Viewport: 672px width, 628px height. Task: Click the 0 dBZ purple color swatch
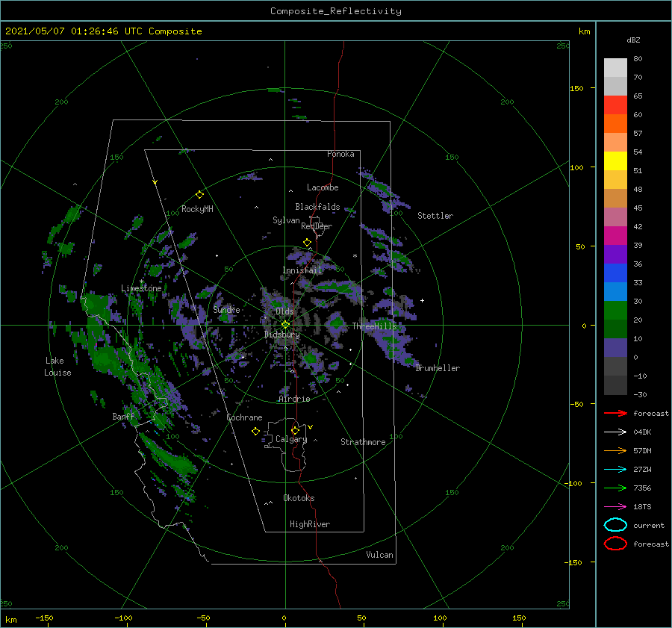[x=615, y=348]
